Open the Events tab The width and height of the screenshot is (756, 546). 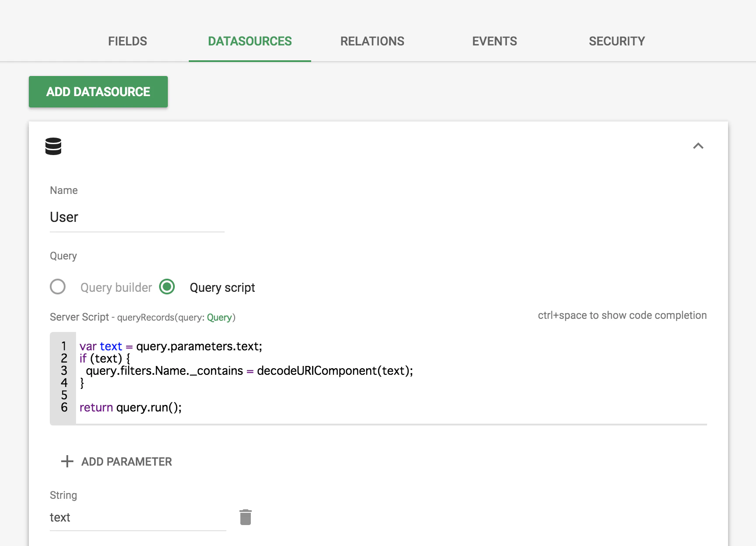pyautogui.click(x=495, y=41)
